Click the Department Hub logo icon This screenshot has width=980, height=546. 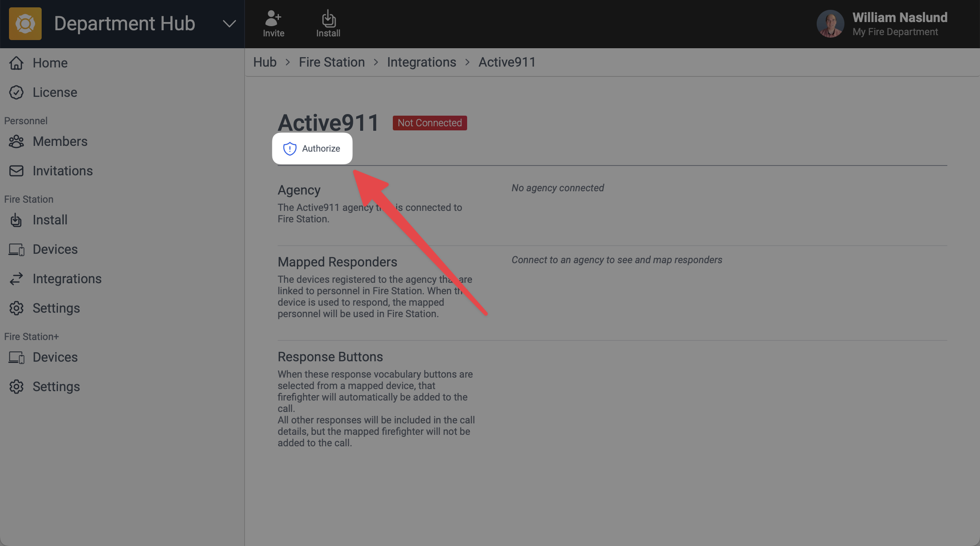tap(25, 24)
